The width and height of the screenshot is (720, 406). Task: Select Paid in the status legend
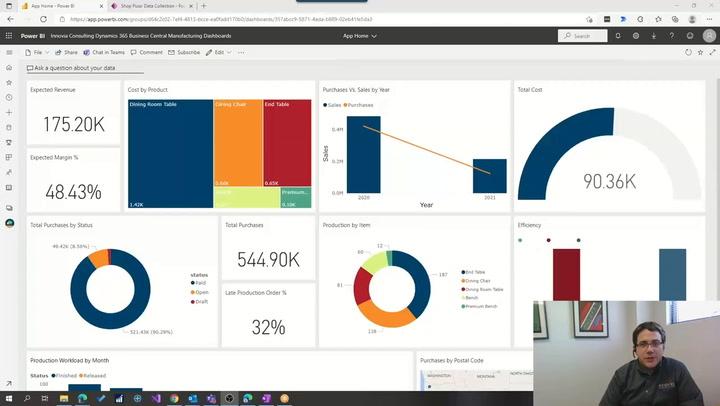[198, 283]
